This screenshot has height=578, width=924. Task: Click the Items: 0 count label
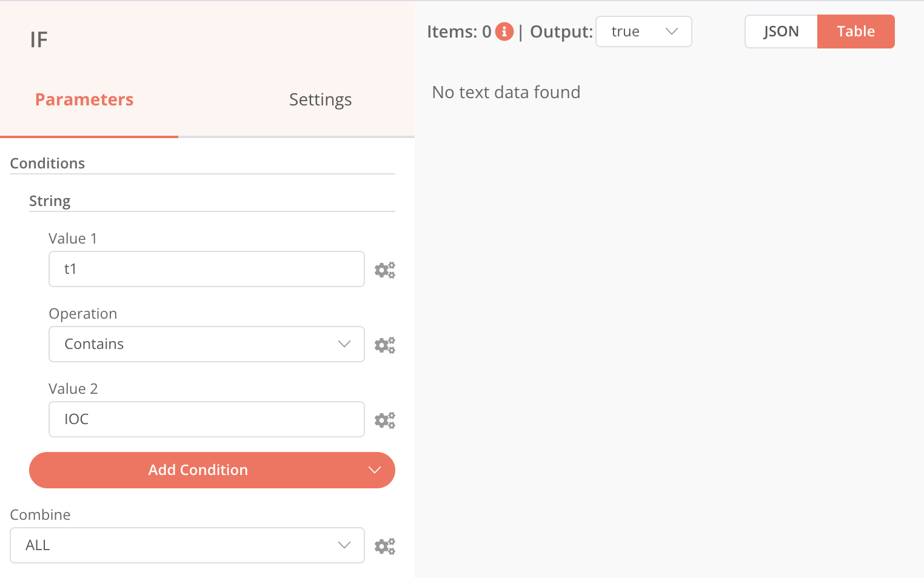[459, 32]
